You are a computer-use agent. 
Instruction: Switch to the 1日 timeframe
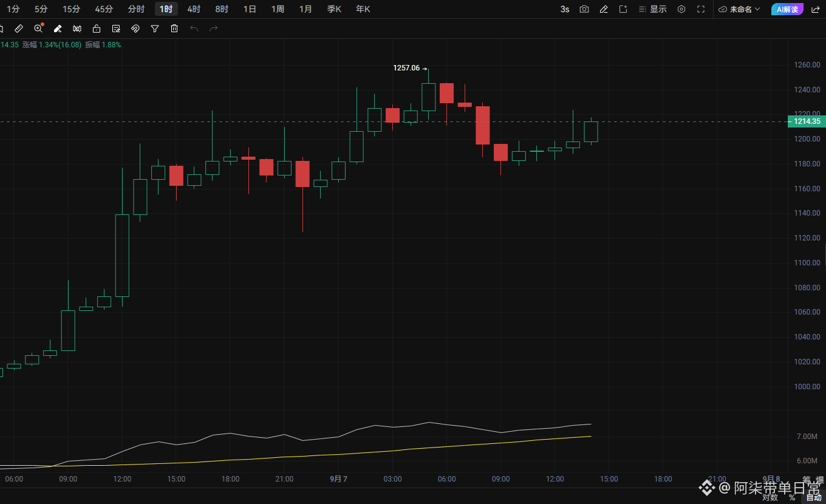250,9
